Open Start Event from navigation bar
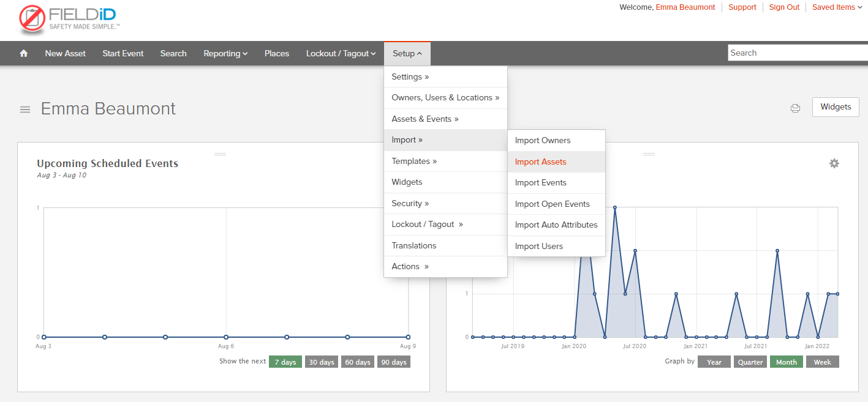 click(x=123, y=53)
